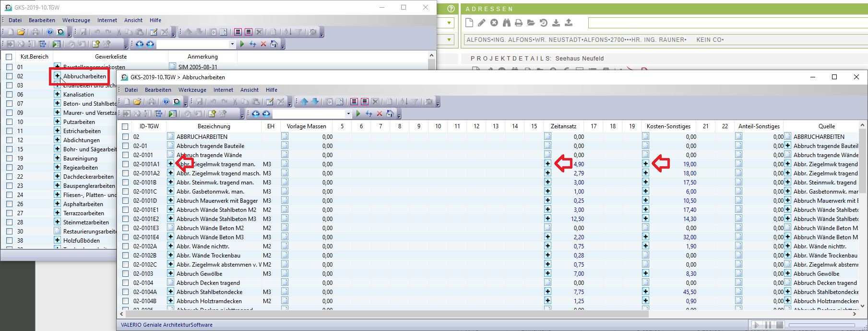Click Home icon in GKS-2019-10.TGW main window toolbar
The image size is (868, 331).
click(274, 44)
